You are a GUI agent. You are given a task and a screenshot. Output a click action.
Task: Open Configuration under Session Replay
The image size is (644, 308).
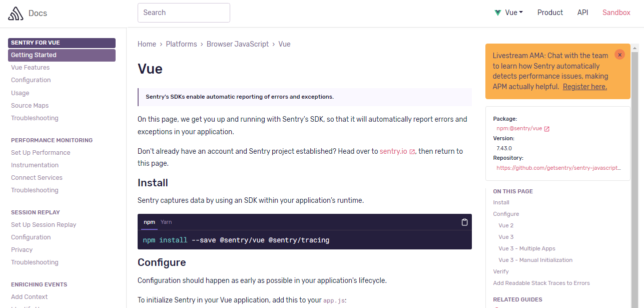(x=31, y=237)
